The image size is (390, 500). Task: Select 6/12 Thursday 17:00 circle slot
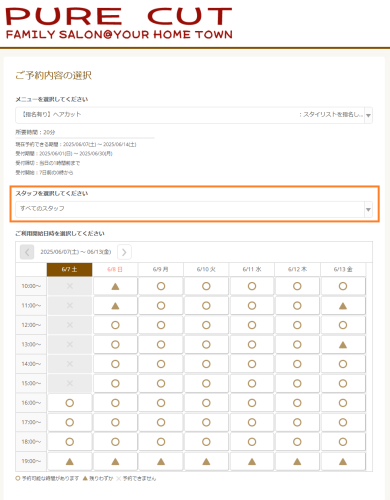[x=297, y=422]
